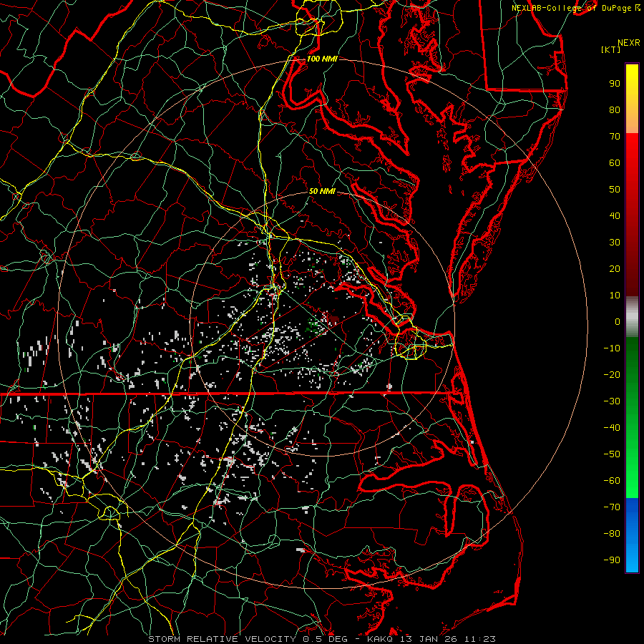Click the -40 value on velocity scale
This screenshot has width=644, height=644.
click(612, 428)
